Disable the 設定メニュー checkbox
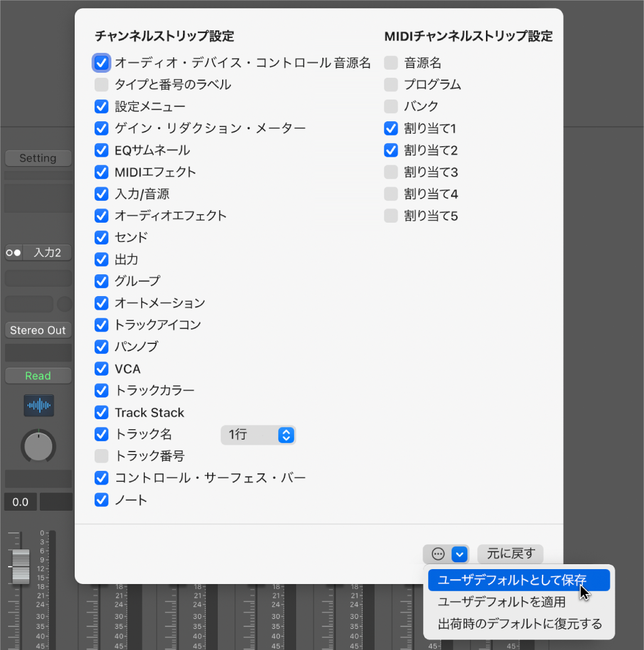Image resolution: width=644 pixels, height=650 pixels. pyautogui.click(x=101, y=106)
